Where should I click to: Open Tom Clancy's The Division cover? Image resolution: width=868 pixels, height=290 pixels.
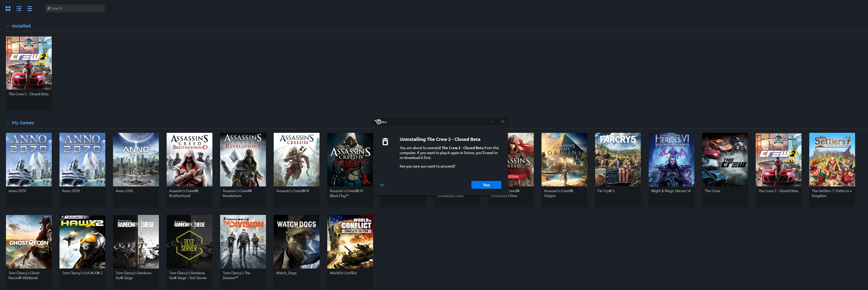(243, 242)
